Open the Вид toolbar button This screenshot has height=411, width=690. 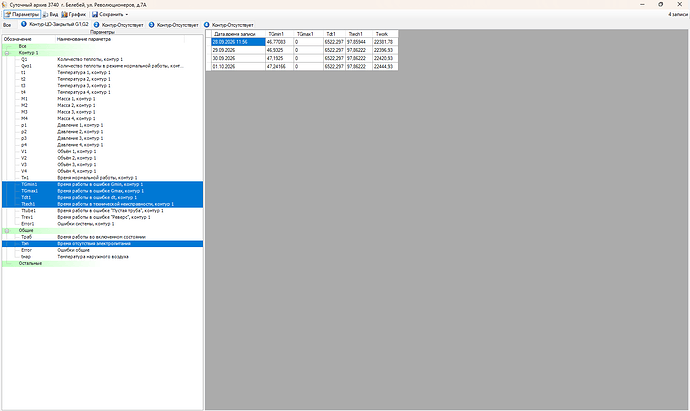click(x=51, y=15)
